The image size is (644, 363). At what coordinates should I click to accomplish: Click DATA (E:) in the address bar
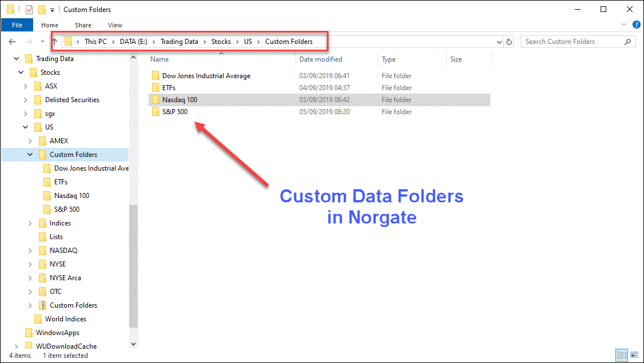[x=134, y=42]
